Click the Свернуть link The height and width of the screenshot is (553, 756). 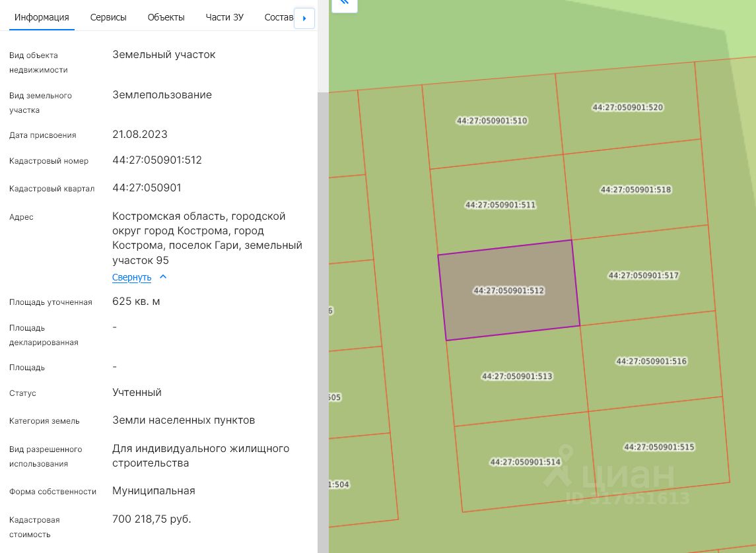pyautogui.click(x=131, y=277)
